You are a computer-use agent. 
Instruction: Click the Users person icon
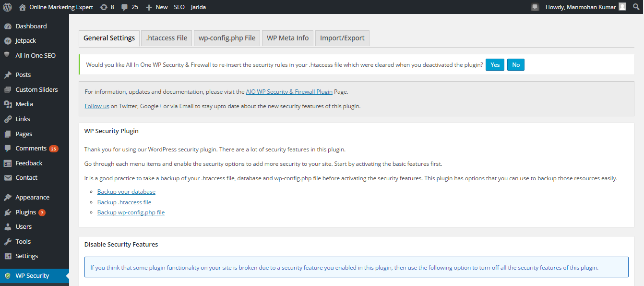click(x=7, y=227)
